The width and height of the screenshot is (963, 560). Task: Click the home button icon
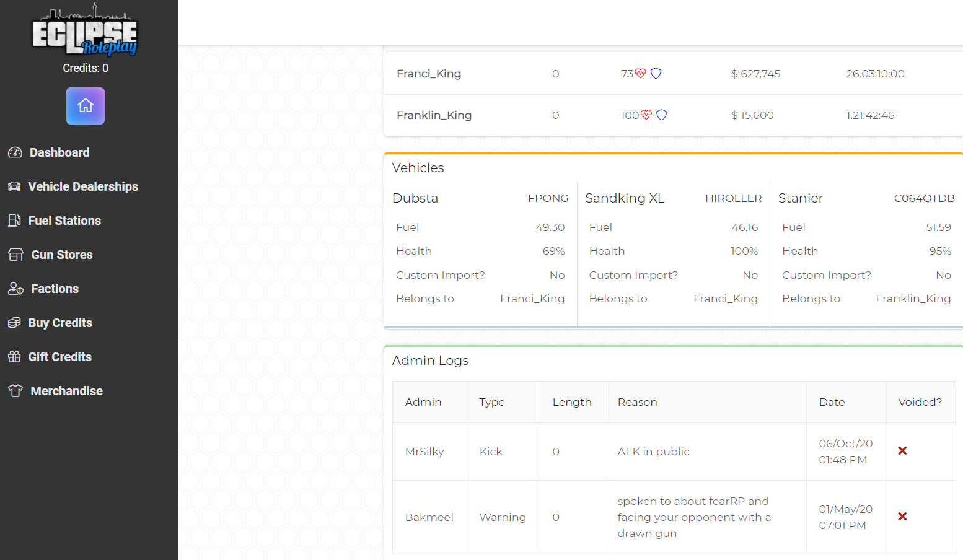[x=86, y=106]
